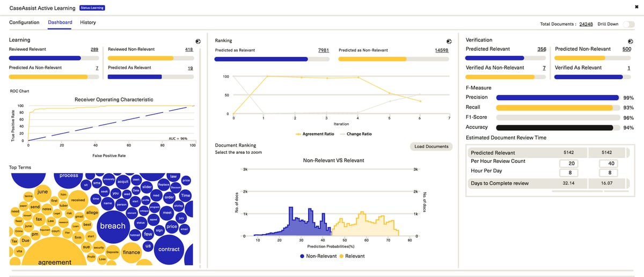The width and height of the screenshot is (644, 277).
Task: Switch to the Configuration tab
Action: tap(24, 23)
